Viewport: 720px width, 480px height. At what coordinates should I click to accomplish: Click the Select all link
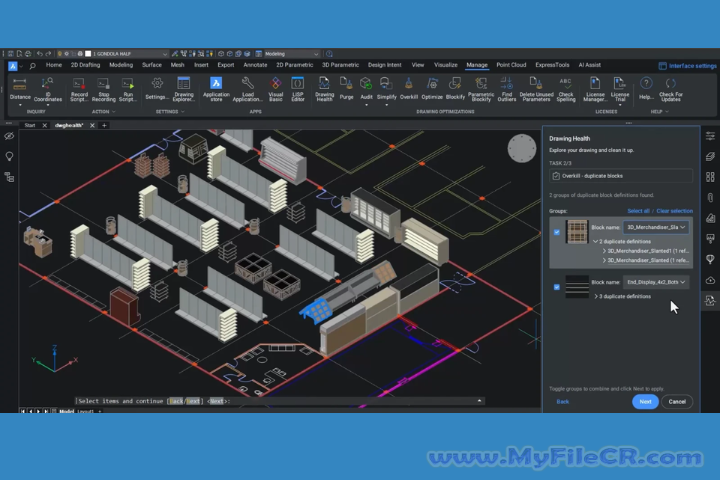pos(638,211)
